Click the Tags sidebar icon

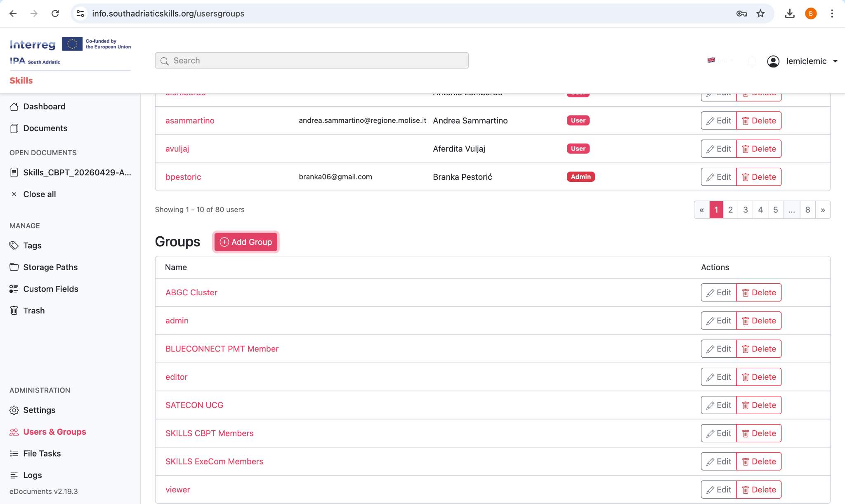click(x=14, y=245)
